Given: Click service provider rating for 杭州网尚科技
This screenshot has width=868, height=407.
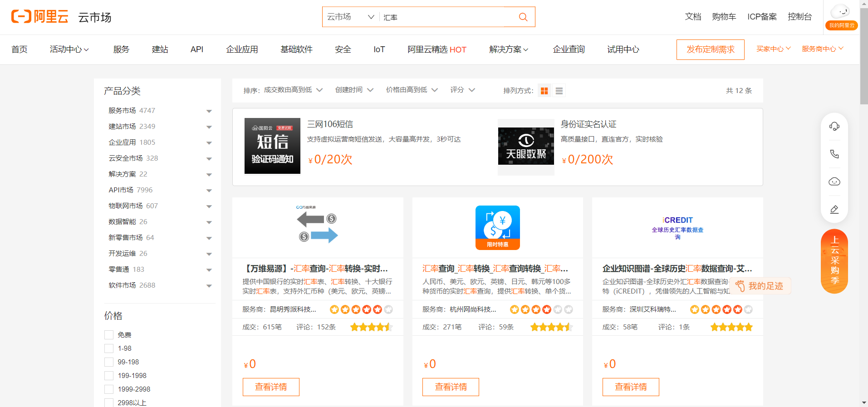Looking at the screenshot, I should (x=541, y=309).
